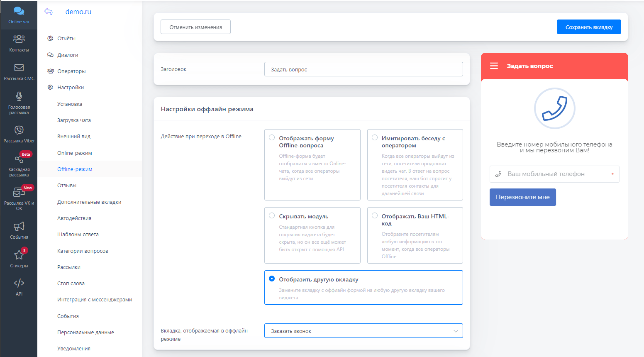644x357 pixels.
Task: Click 'Отменить изменения' button
Action: [x=195, y=27]
